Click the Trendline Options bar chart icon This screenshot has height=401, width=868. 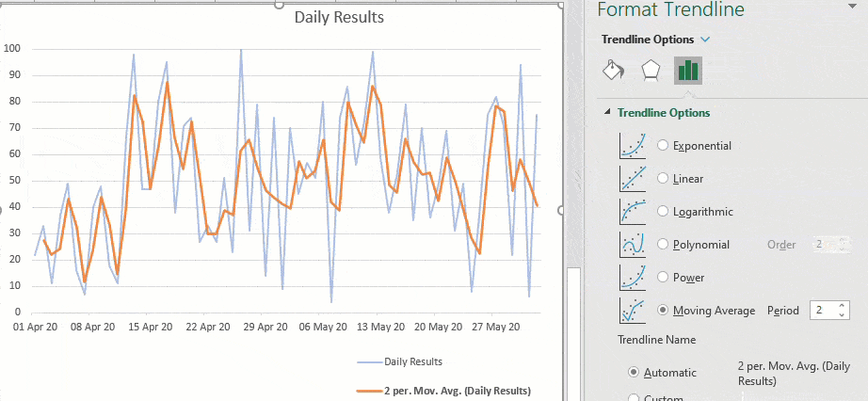point(688,71)
